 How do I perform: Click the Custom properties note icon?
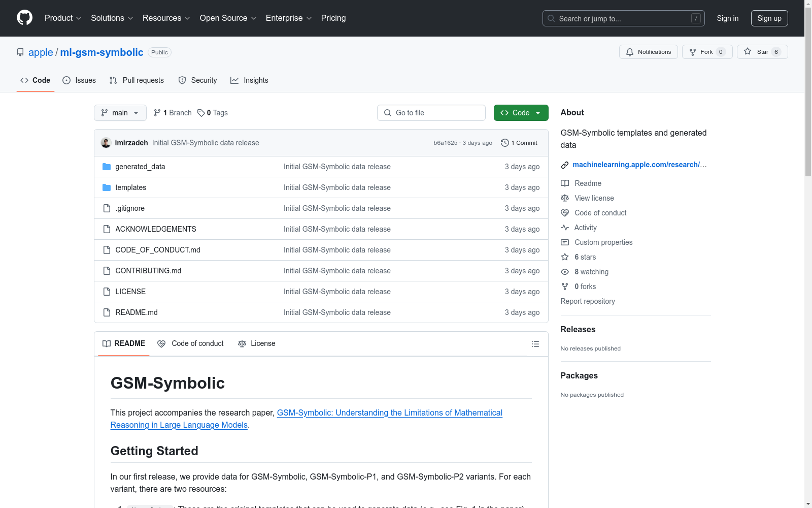565,242
